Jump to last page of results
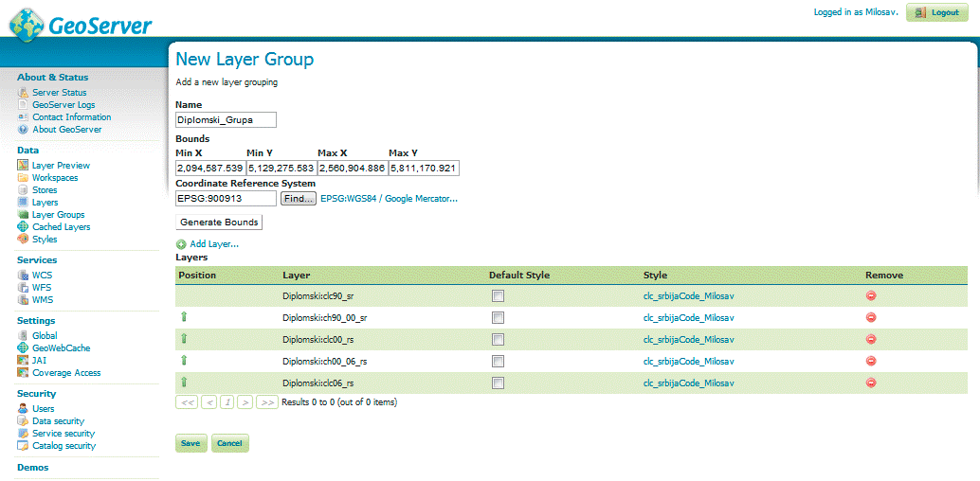980x481 pixels. [267, 402]
